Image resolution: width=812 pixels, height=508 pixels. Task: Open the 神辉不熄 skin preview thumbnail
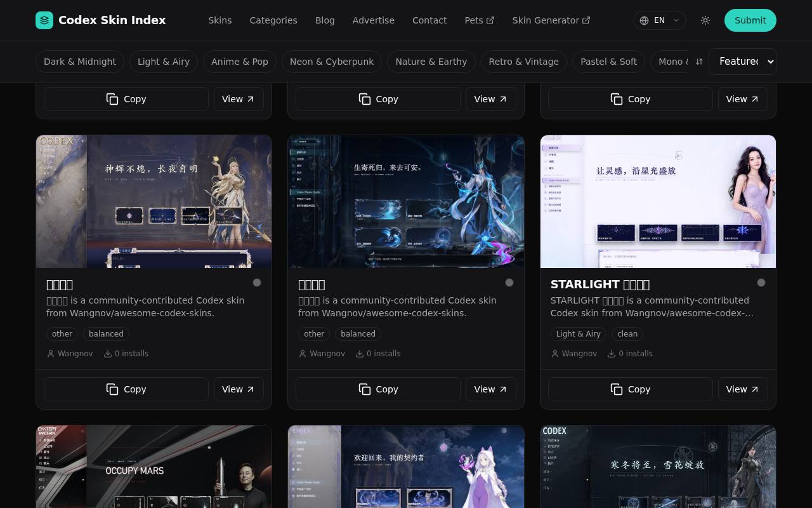(154, 201)
